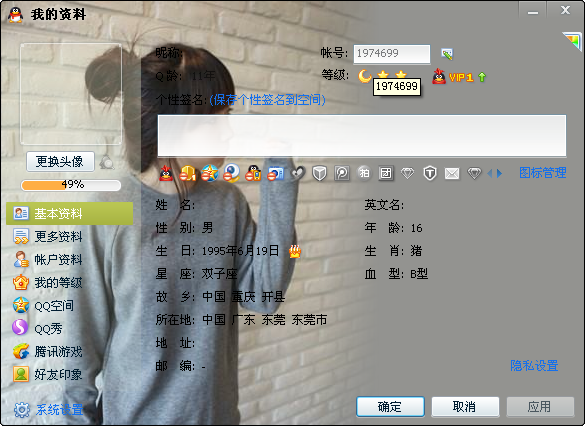Click the red QQ member penguin icon
This screenshot has height=426, width=585.
(166, 173)
